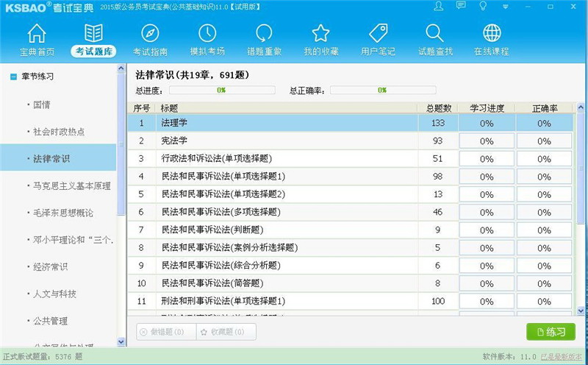Open 试题查找 magnifier icon
This screenshot has width=588, height=365.
435,40
